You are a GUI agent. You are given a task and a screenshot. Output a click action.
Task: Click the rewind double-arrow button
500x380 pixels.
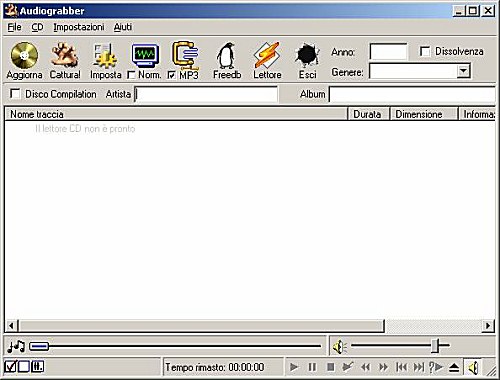pyautogui.click(x=366, y=367)
